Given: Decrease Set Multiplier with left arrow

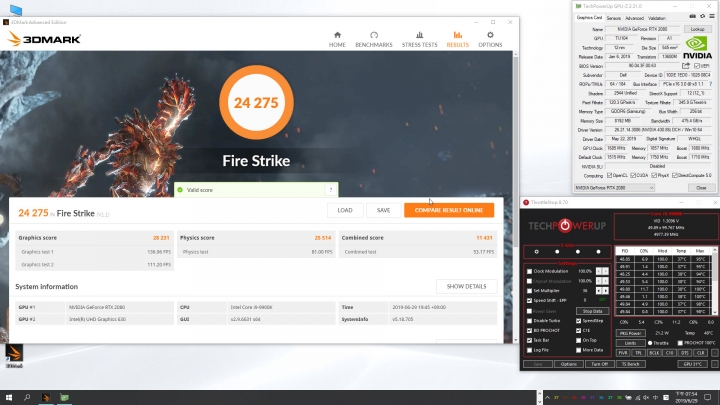Looking at the screenshot, I should [599, 291].
